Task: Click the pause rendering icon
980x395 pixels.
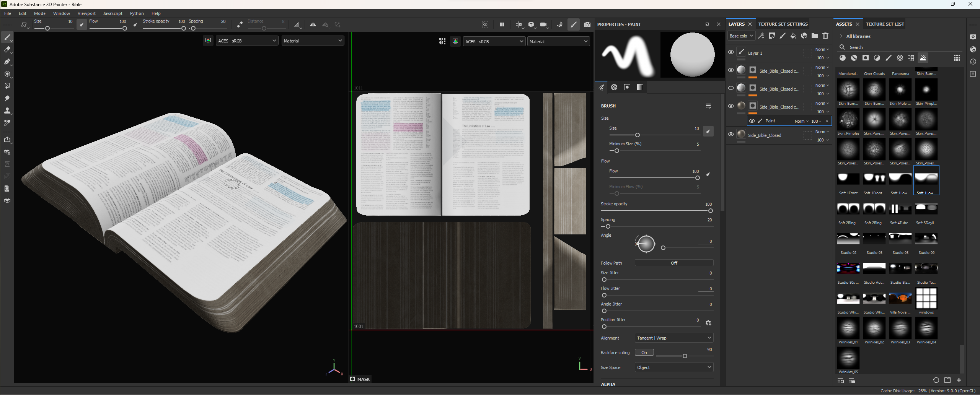Action: click(502, 25)
